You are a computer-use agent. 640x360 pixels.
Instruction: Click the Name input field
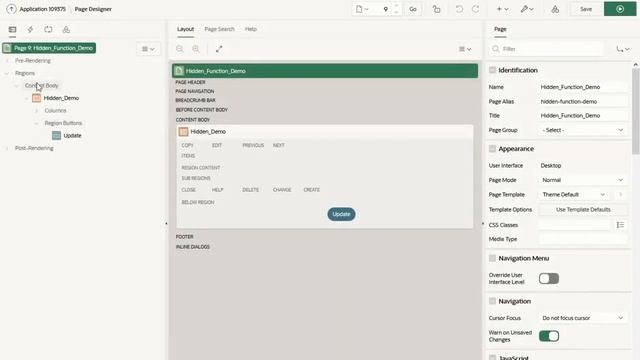[x=583, y=87]
